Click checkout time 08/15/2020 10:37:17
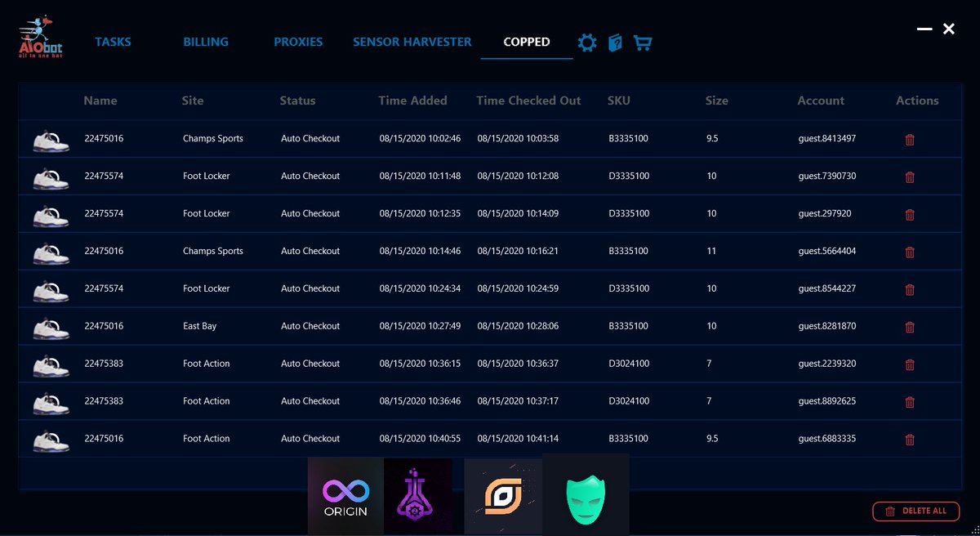Screen dimensions: 980x536 pyautogui.click(x=518, y=401)
